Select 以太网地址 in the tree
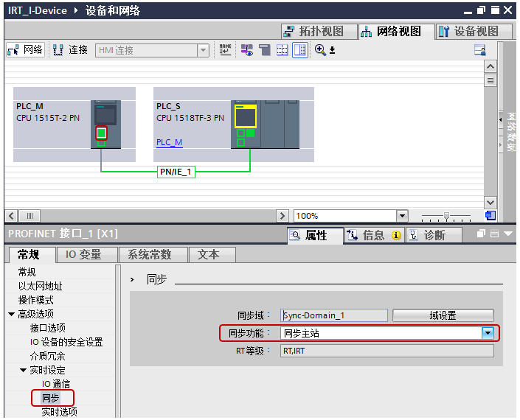 (x=40, y=286)
